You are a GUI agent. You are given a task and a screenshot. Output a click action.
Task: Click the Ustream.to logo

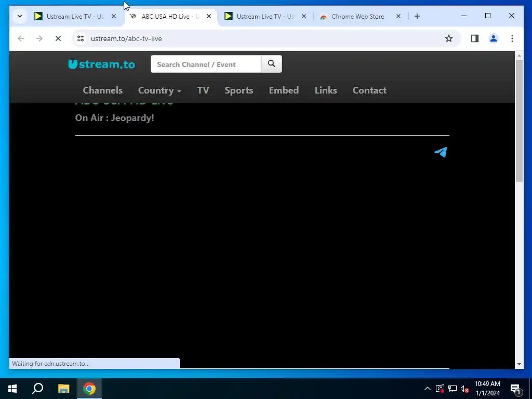[101, 64]
